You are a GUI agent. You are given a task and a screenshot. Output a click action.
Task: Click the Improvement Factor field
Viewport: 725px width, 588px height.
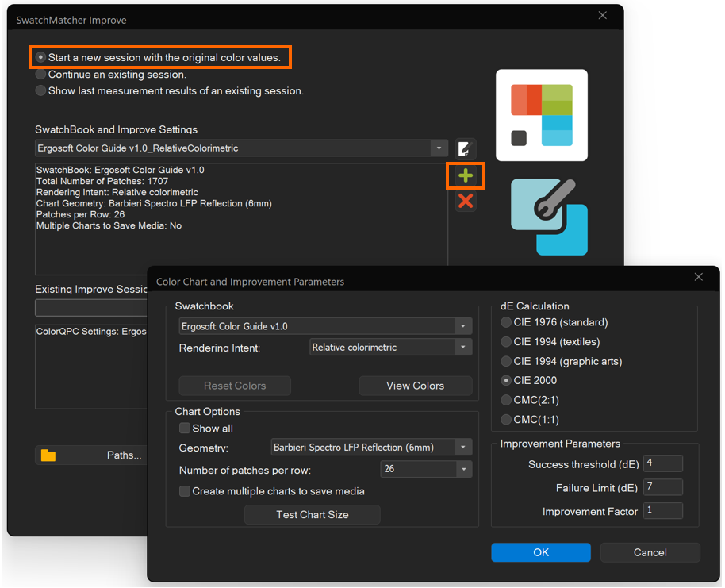pyautogui.click(x=663, y=511)
